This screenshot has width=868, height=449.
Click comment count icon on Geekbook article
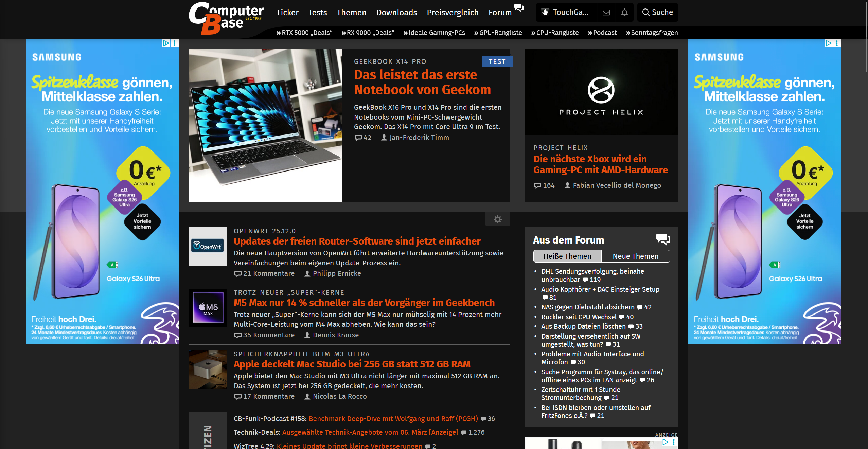point(358,138)
